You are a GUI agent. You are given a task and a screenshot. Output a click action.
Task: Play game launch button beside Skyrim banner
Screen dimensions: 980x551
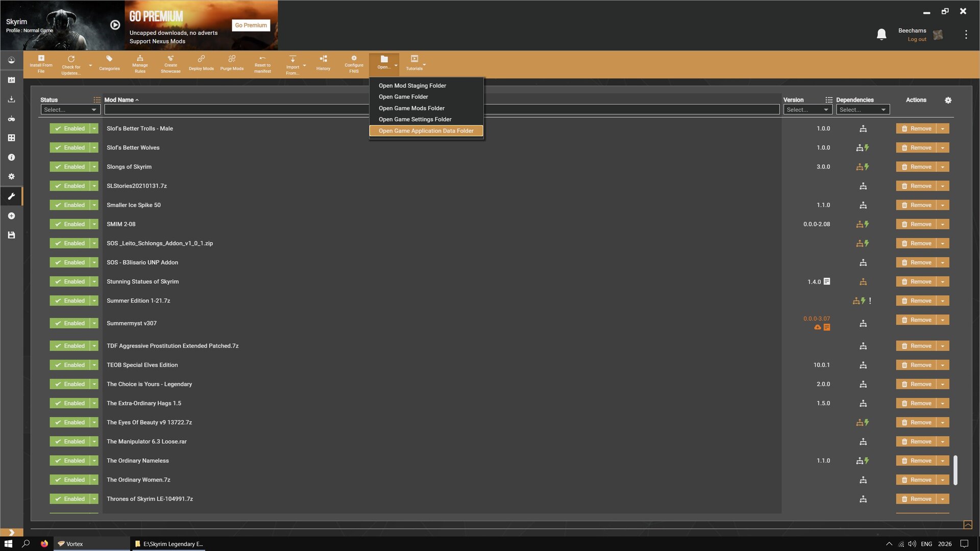pyautogui.click(x=115, y=25)
